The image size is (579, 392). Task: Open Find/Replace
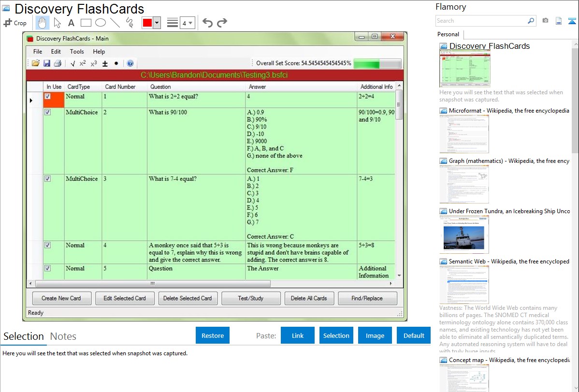click(367, 298)
